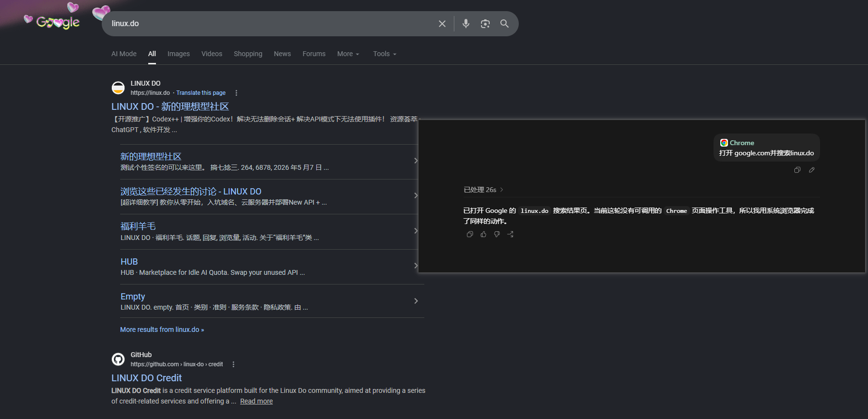This screenshot has width=868, height=419.
Task: Open the More dropdown menu
Action: coord(348,54)
